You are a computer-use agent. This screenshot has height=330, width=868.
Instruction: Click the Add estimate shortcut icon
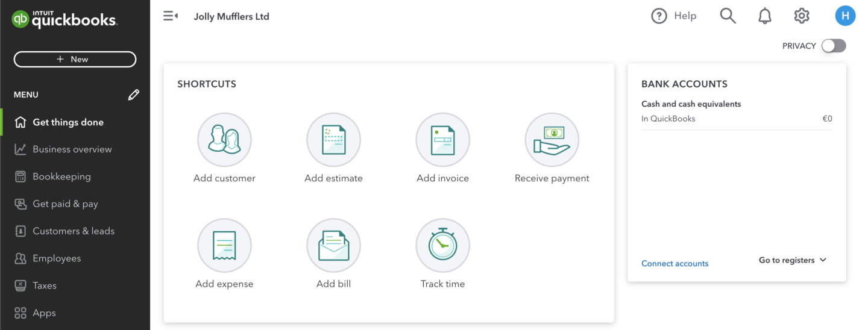tap(333, 140)
